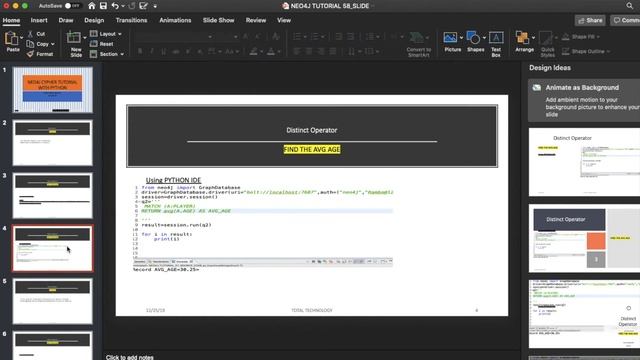Image resolution: width=640 pixels, height=360 pixels.
Task: Click Using PYTHON IDE heading
Action: (173, 180)
